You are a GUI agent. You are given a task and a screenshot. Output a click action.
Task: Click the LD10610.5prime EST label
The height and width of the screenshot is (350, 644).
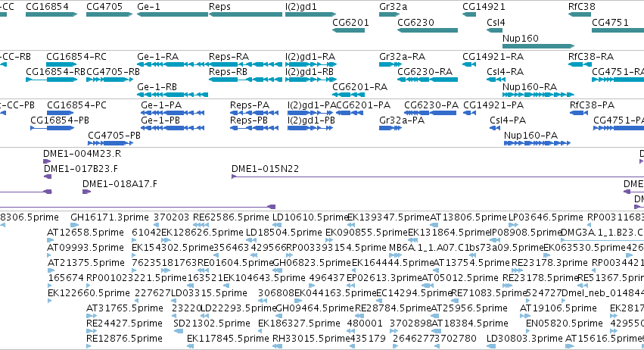point(310,217)
